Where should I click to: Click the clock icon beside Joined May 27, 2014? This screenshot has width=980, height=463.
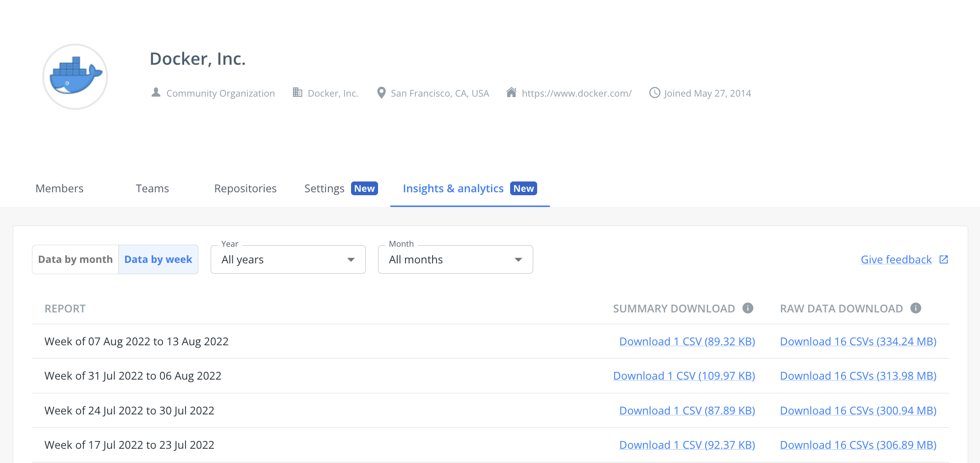(x=654, y=93)
